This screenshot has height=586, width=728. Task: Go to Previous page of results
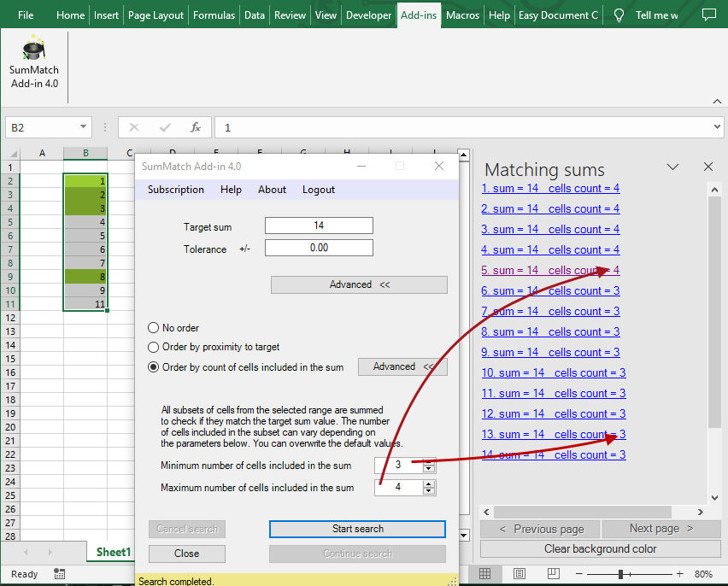click(x=541, y=529)
